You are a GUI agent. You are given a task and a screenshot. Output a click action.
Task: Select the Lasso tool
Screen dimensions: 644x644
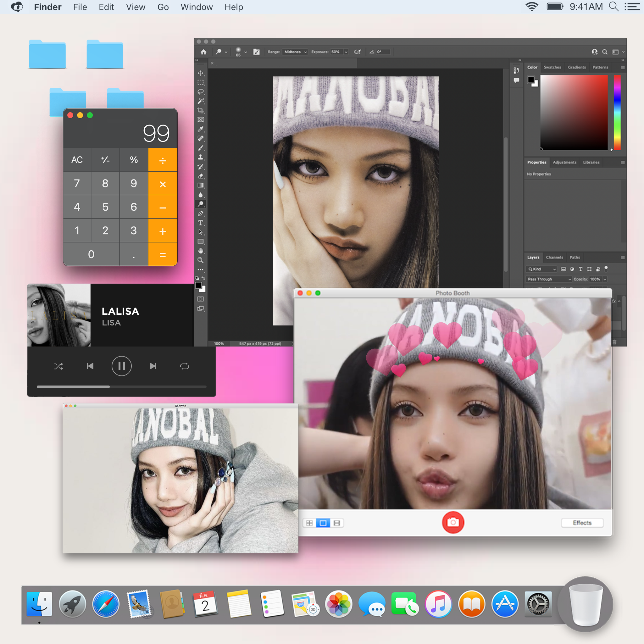coord(200,92)
